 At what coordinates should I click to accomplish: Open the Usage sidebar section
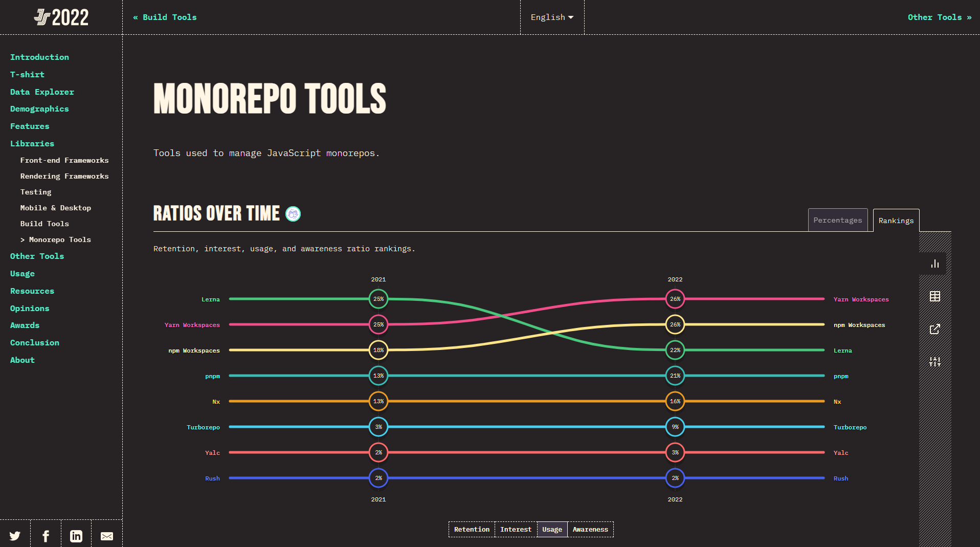[x=23, y=274]
